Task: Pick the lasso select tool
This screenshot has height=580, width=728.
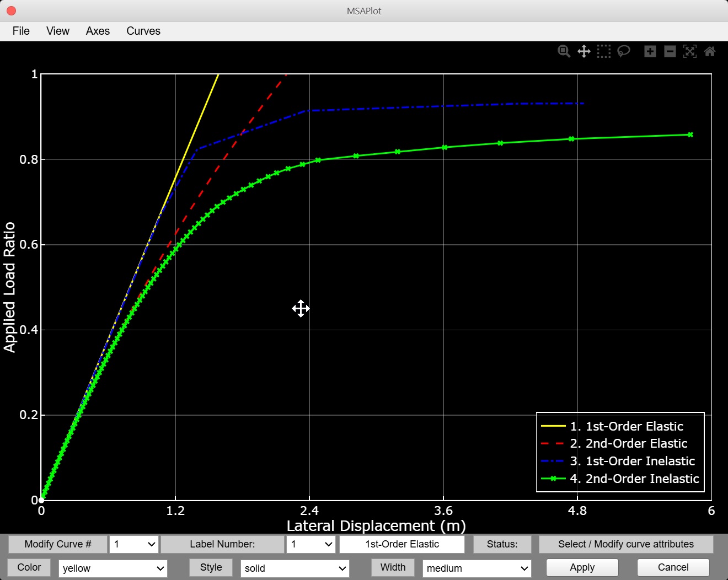Action: [624, 51]
